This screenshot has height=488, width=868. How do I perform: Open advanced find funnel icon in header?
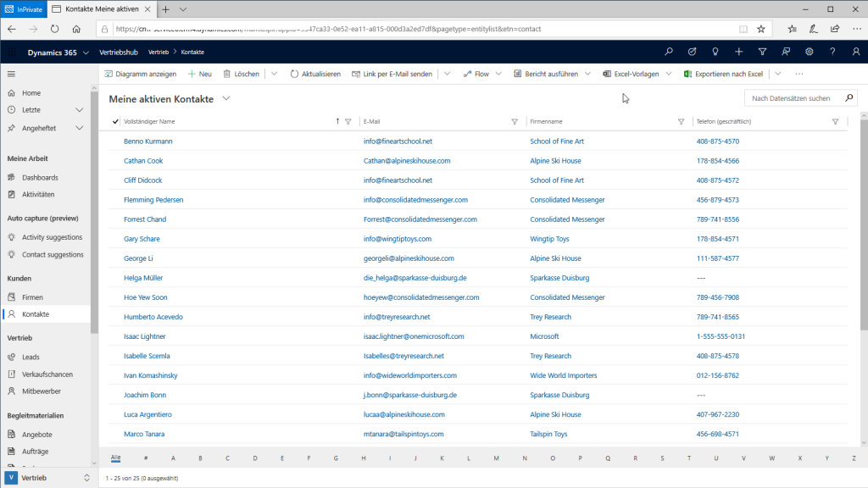pos(762,52)
